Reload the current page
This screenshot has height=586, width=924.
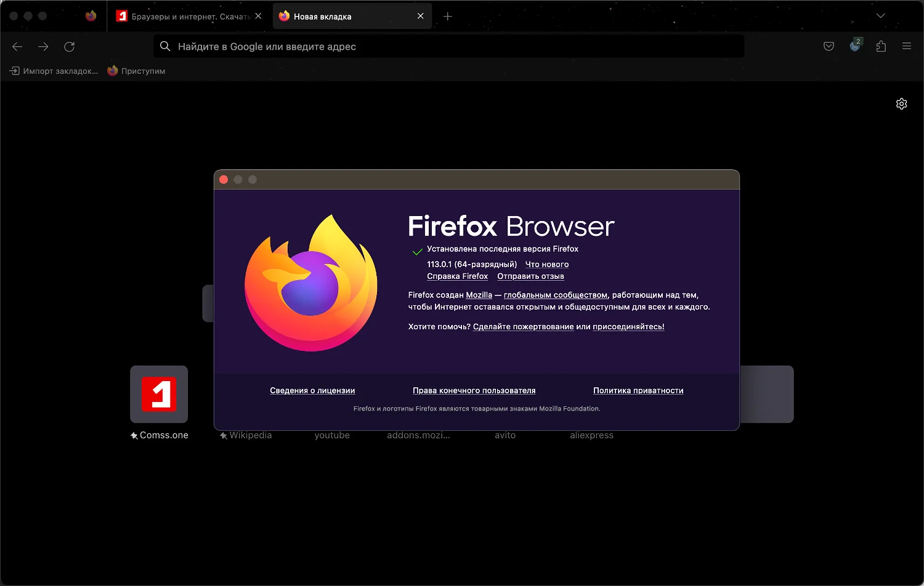click(x=70, y=47)
